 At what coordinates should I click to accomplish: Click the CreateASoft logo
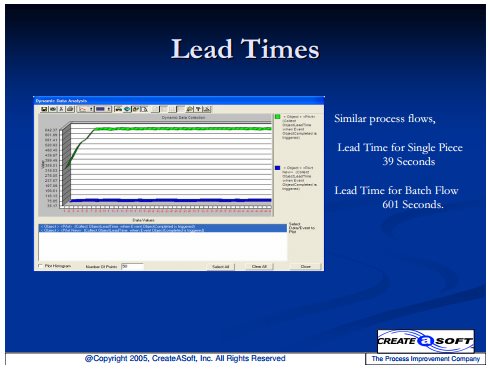tap(426, 341)
